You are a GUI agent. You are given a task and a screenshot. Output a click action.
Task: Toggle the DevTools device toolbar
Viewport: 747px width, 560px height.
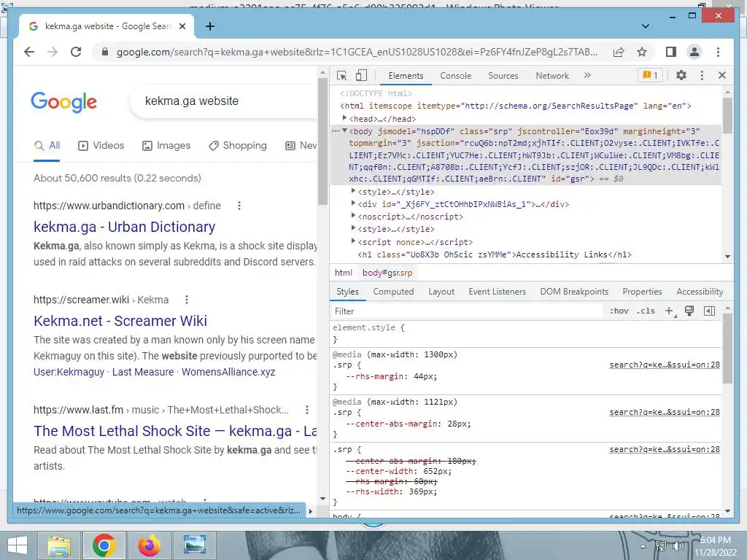point(362,75)
